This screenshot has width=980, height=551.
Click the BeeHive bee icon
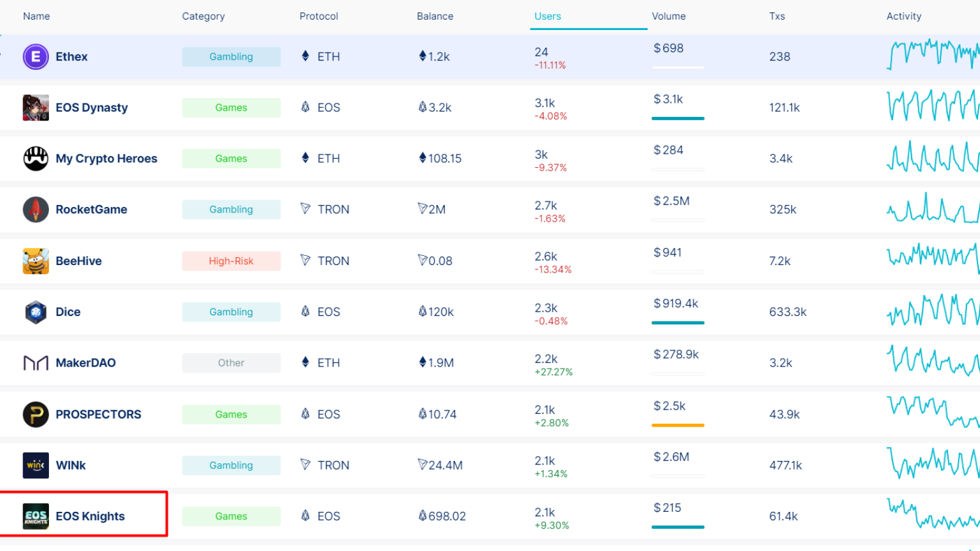[x=36, y=261]
